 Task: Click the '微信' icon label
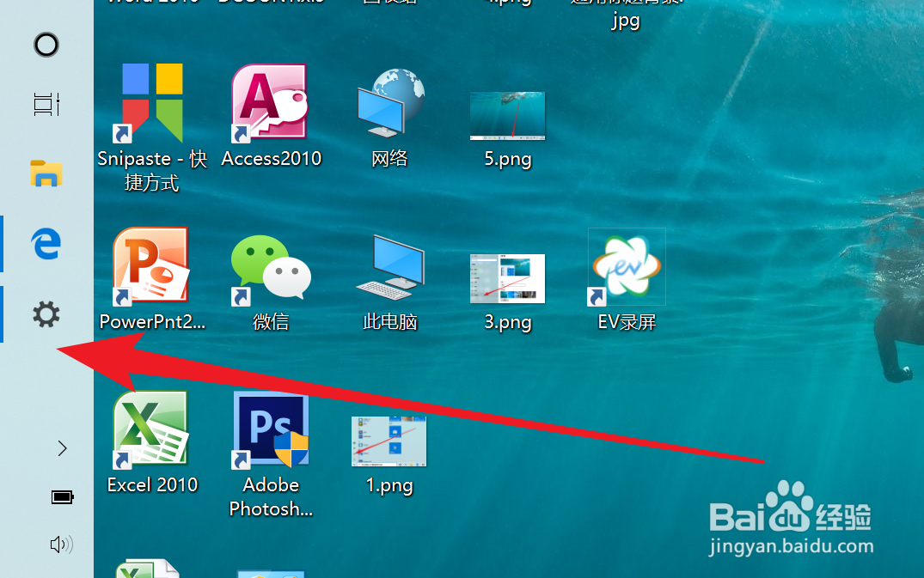(271, 322)
